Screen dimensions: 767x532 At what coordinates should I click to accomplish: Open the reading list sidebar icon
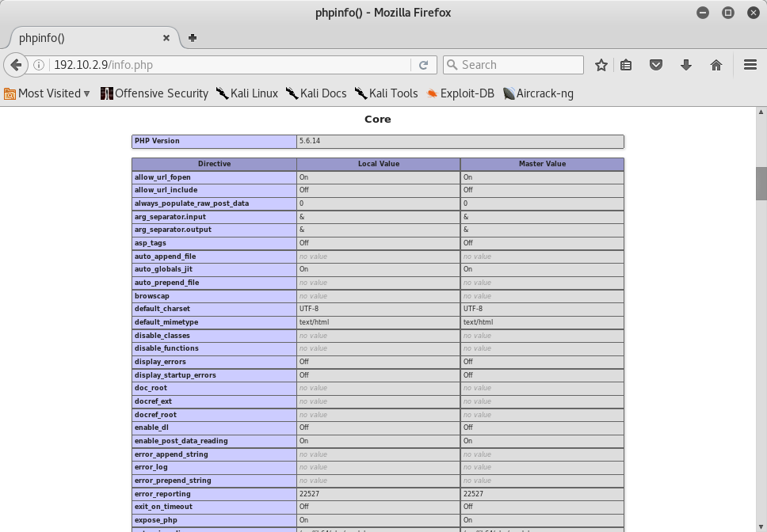click(x=628, y=64)
